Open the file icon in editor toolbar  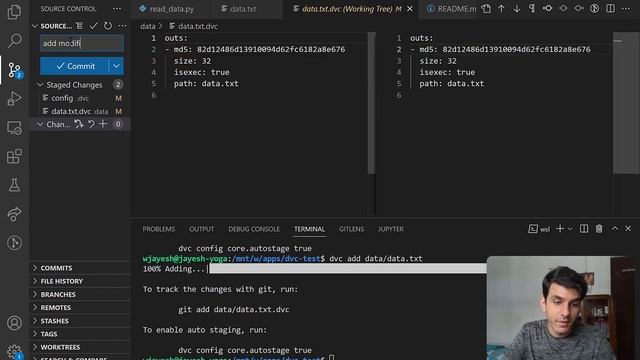click(486, 9)
